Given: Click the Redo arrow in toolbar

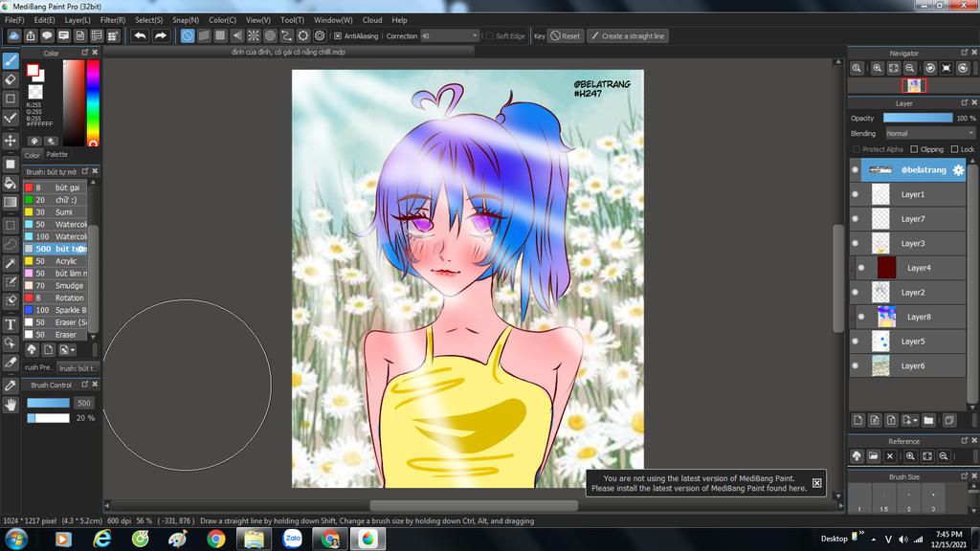Looking at the screenshot, I should coord(161,36).
